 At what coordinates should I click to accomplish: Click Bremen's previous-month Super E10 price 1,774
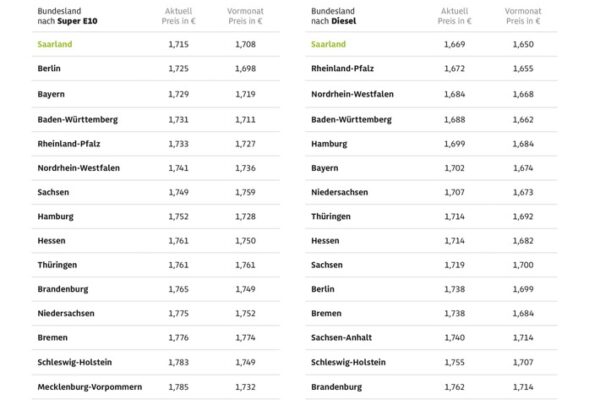245,338
